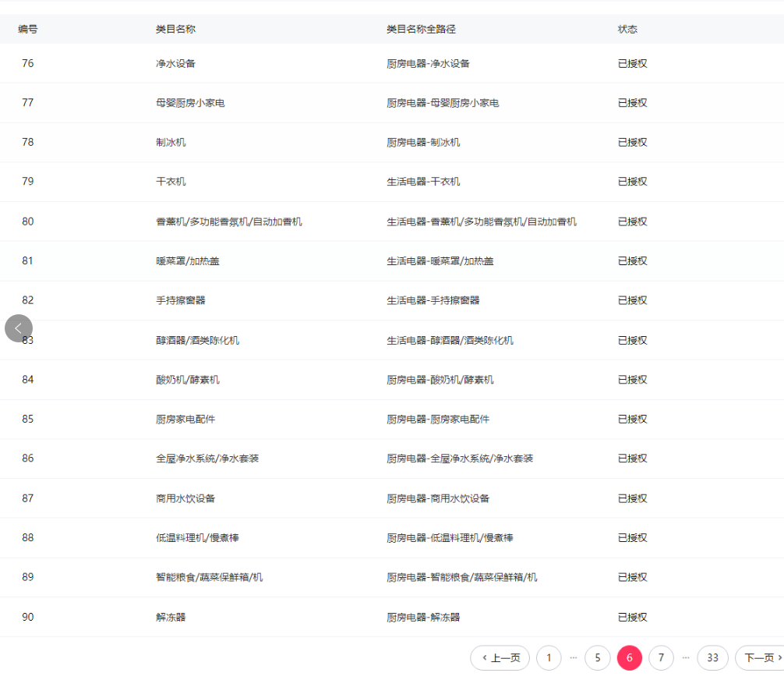Open page 7 in pagination

(x=661, y=658)
